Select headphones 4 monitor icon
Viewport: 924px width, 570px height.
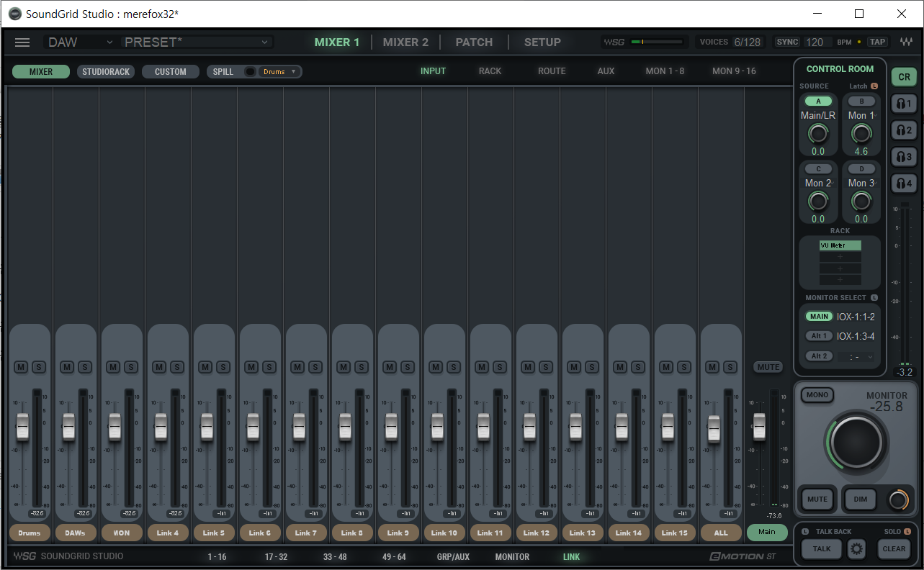point(904,184)
